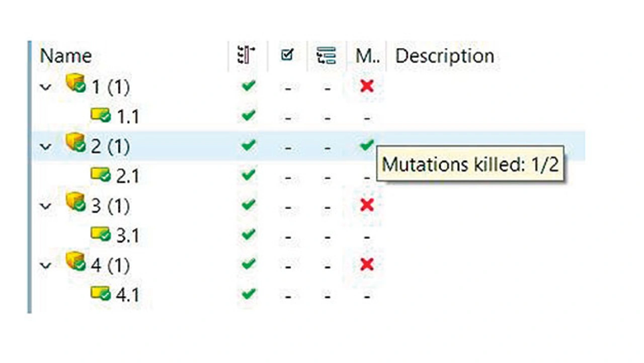The image size is (644, 363).
Task: Click the red X mutation status of row 1 (1)
Action: pos(367,86)
